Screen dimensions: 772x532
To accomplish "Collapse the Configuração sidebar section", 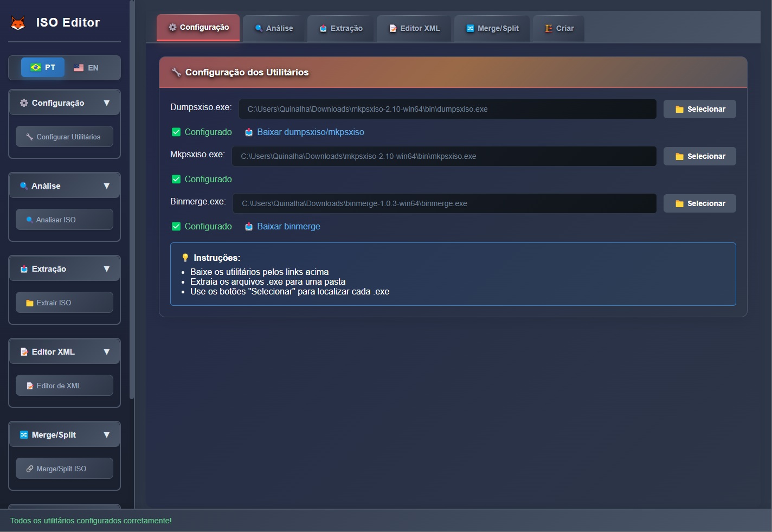I will pos(106,103).
